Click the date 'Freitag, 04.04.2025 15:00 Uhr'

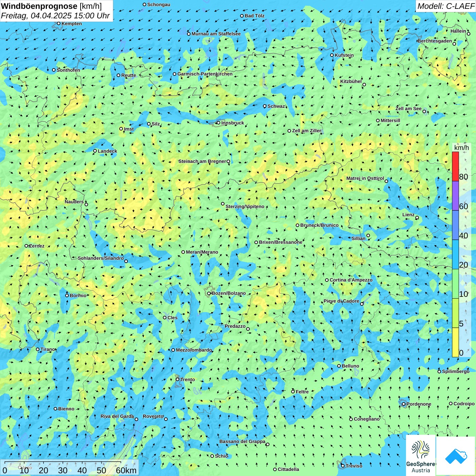pos(55,16)
